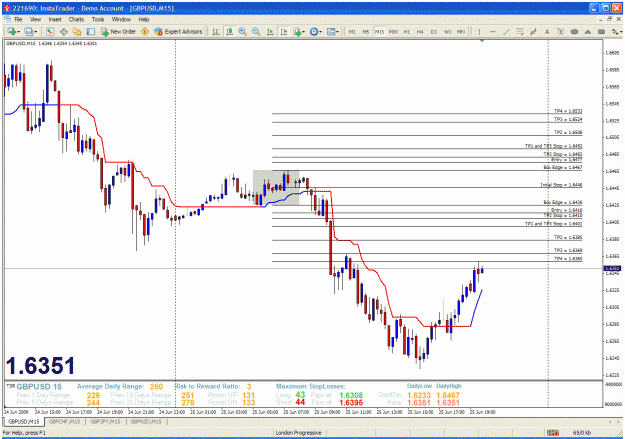Select the Arrows objects tool
This screenshot has width=625, height=439.
[615, 31]
